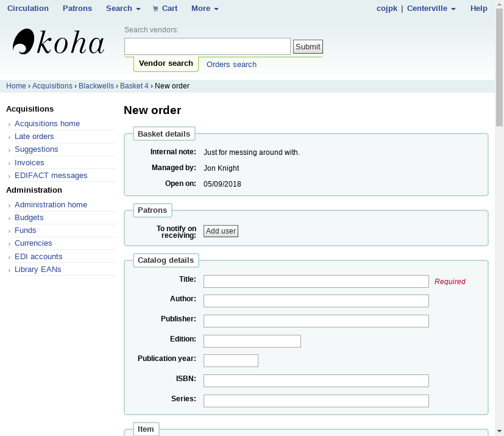Click the vendor search text box

coord(207,46)
